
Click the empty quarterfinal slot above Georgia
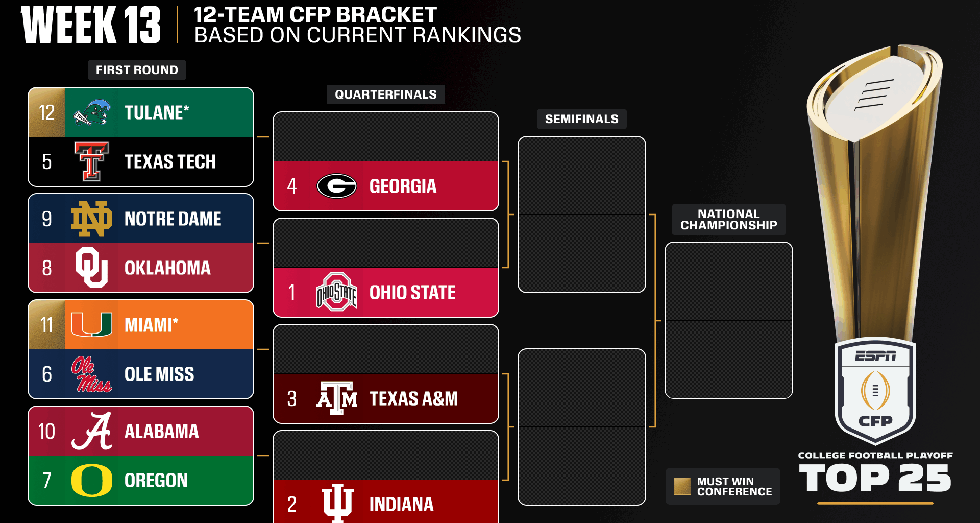[385, 137]
